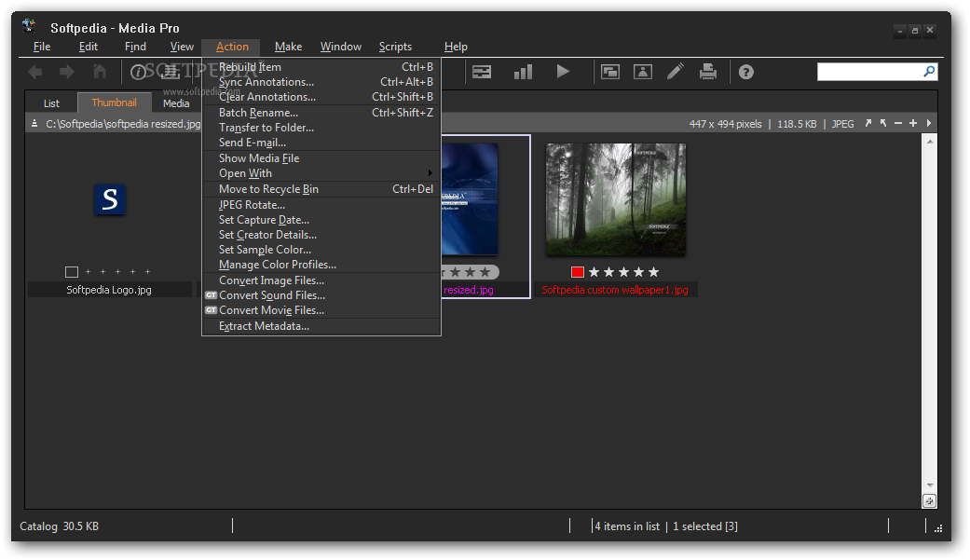Click the corner button below scrollbar
This screenshot has height=560, width=970.
tap(929, 501)
